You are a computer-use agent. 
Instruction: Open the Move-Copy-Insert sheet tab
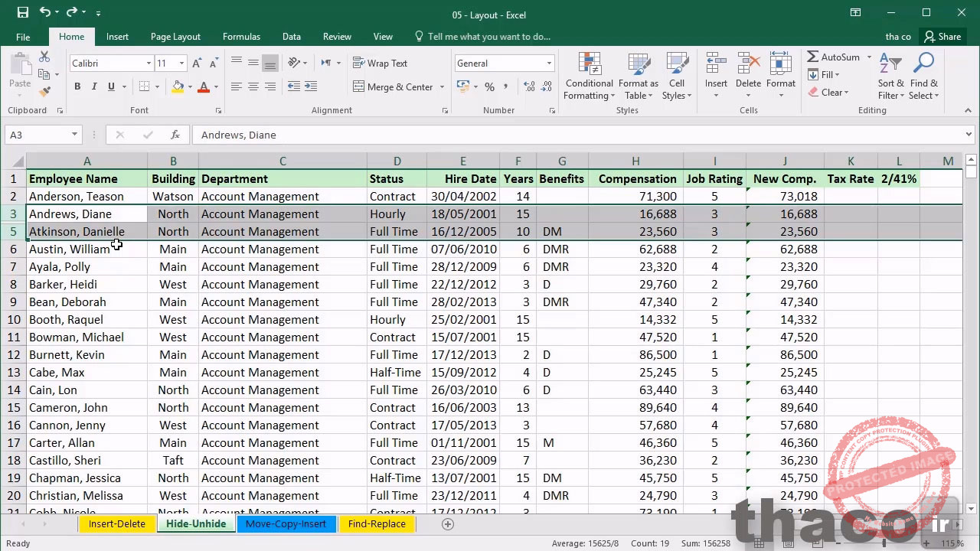point(286,524)
